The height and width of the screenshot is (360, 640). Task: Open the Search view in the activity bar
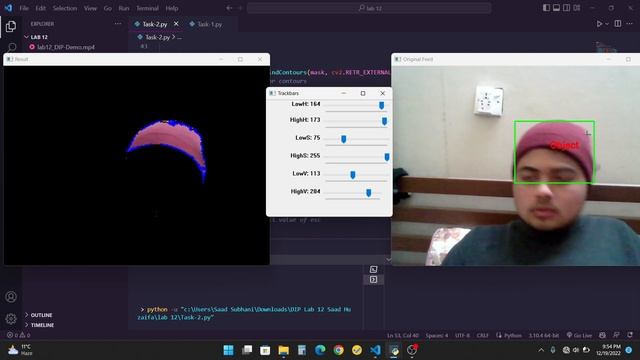coord(12,47)
